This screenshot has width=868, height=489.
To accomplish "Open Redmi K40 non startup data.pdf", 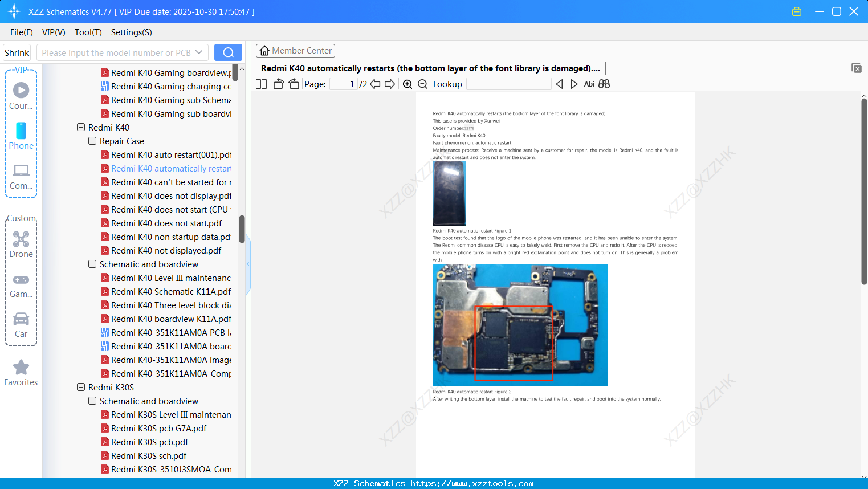I will tap(166, 237).
